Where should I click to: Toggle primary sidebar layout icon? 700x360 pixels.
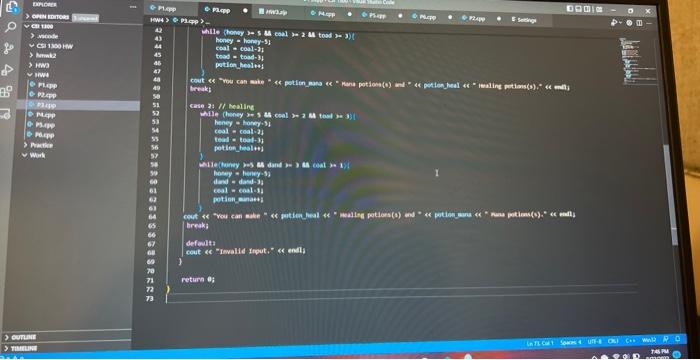571,8
